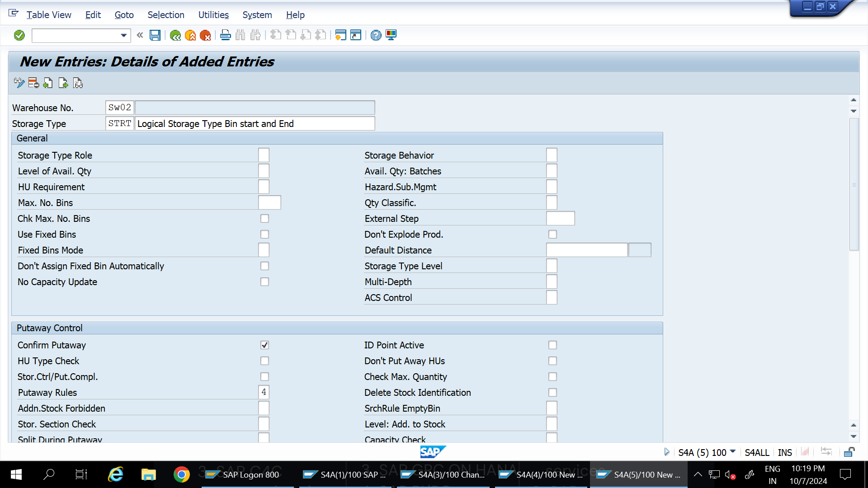The image size is (868, 488).
Task: Toggle Display/Change mode with glasses-pencil icon
Action: coord(19,83)
